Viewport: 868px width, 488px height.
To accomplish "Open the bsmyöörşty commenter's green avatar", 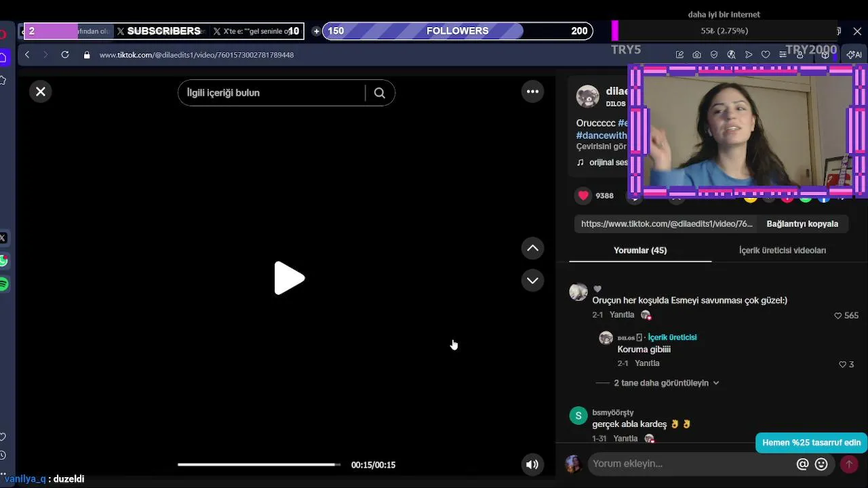I will point(578,415).
